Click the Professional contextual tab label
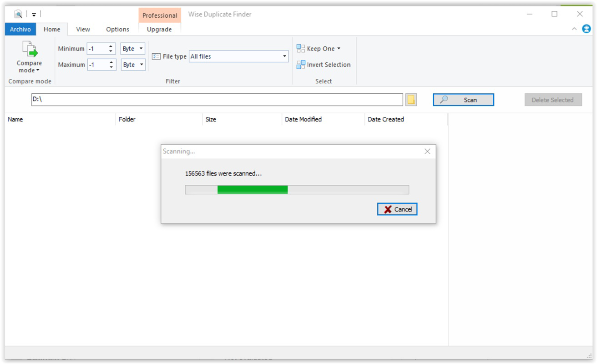The width and height of the screenshot is (597, 364). [160, 15]
